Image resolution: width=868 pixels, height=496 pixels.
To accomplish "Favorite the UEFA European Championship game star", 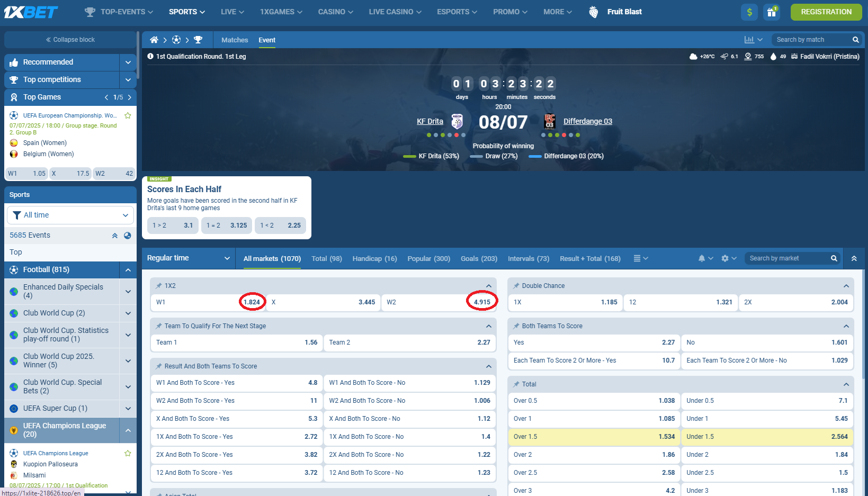I will pos(128,115).
